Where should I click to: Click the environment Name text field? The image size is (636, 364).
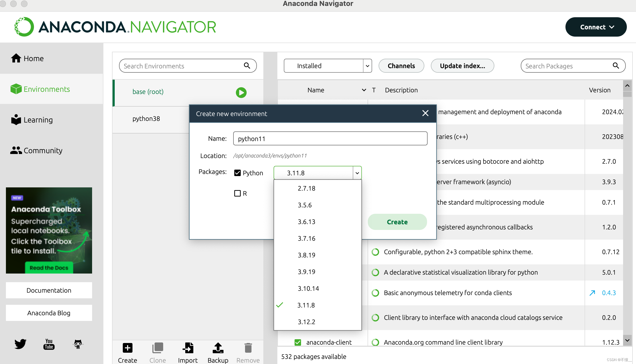pos(330,139)
